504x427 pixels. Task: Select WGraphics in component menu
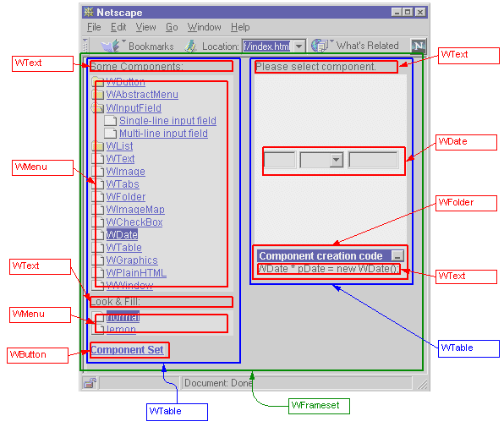[x=132, y=260]
